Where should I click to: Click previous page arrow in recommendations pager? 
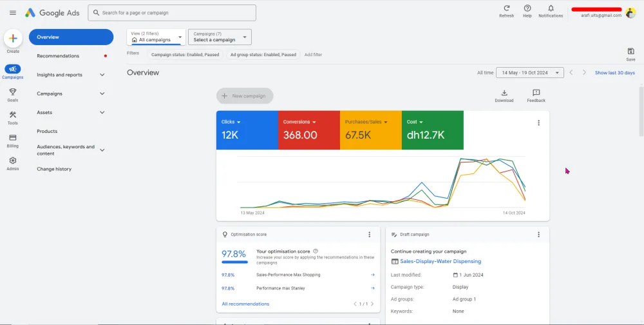355,304
